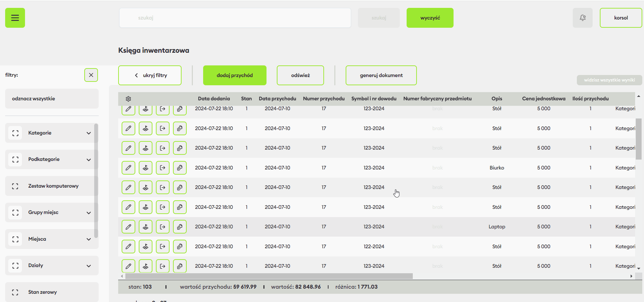This screenshot has height=302, width=644.
Task: Click location flag icon in Laptop row
Action: pyautogui.click(x=146, y=227)
